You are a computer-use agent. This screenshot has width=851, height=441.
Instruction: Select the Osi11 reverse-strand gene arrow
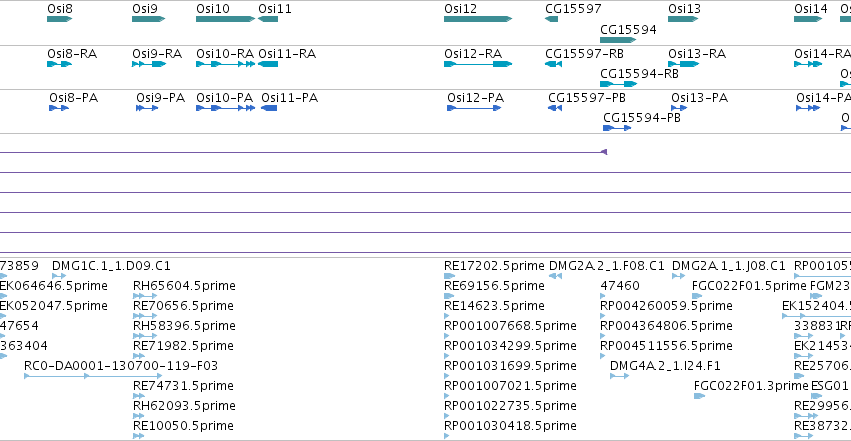click(268, 19)
